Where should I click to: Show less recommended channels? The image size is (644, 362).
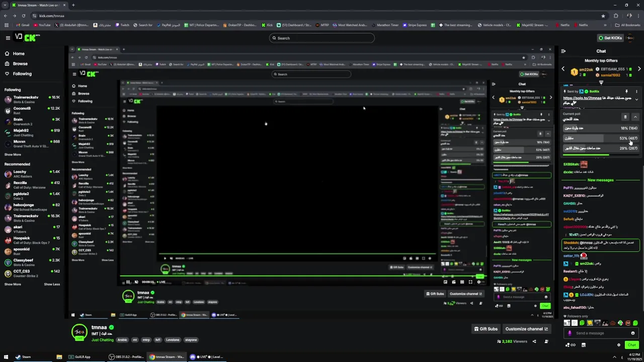(x=52, y=284)
